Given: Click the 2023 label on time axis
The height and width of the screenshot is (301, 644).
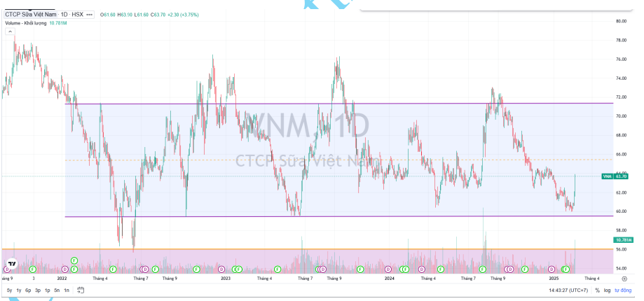Looking at the screenshot, I should click(226, 279).
